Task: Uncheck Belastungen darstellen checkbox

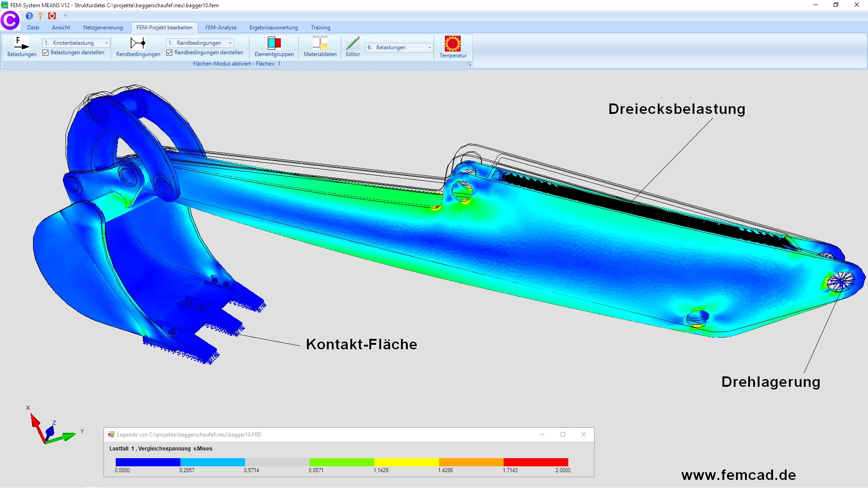Action: click(x=46, y=53)
